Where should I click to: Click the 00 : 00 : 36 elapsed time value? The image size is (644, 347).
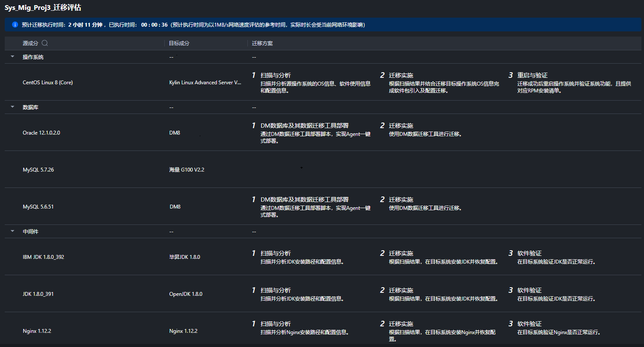coord(154,25)
